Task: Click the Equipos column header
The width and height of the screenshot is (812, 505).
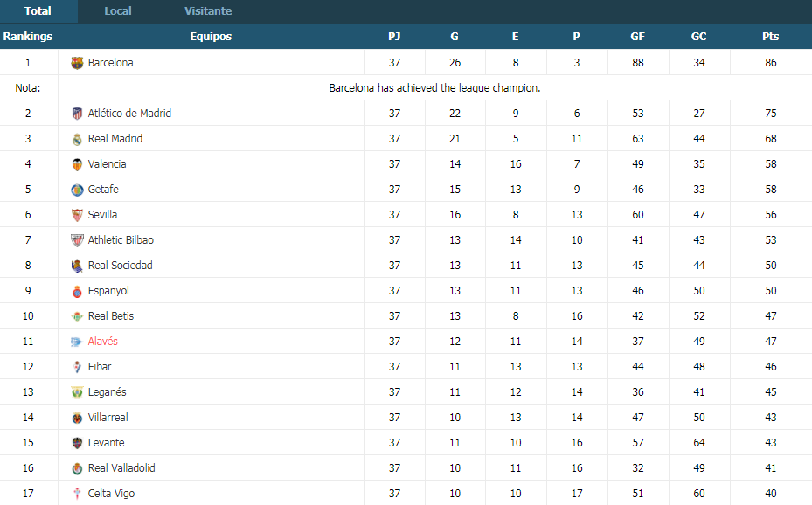Action: pyautogui.click(x=211, y=36)
